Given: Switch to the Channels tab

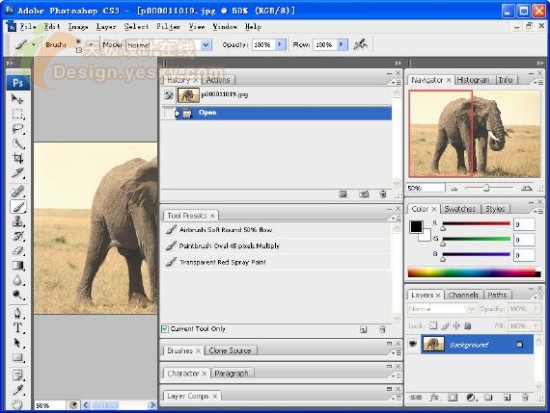Looking at the screenshot, I should [463, 295].
